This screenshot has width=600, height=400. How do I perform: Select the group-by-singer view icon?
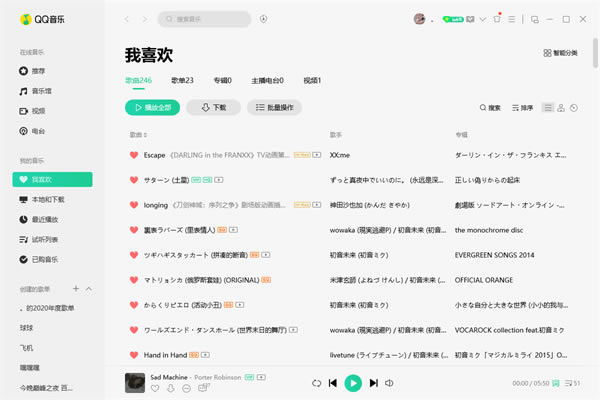point(561,108)
